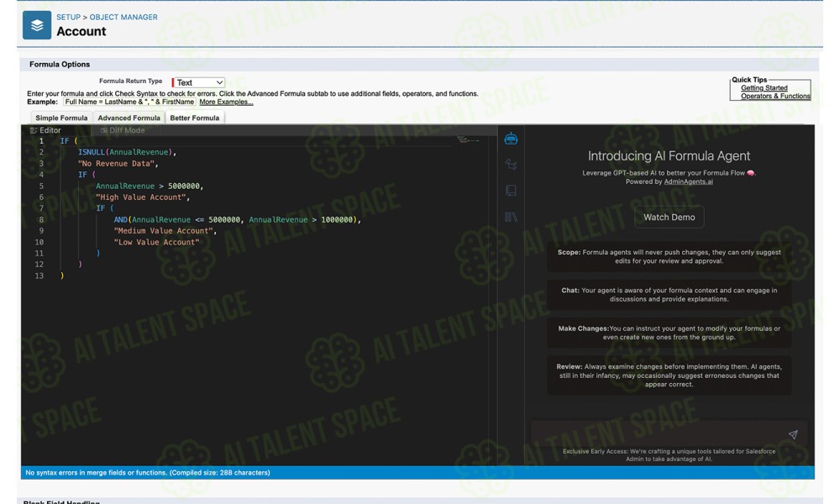
Task: Click the Full Name example formula text
Action: (129, 102)
